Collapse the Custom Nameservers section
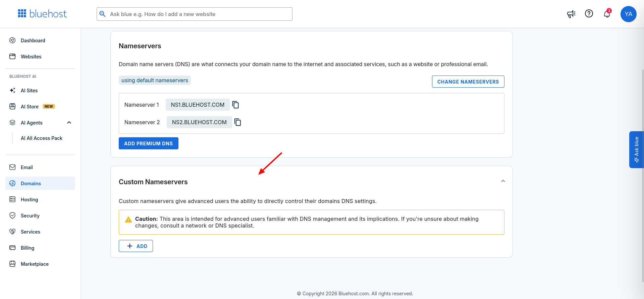 point(503,181)
